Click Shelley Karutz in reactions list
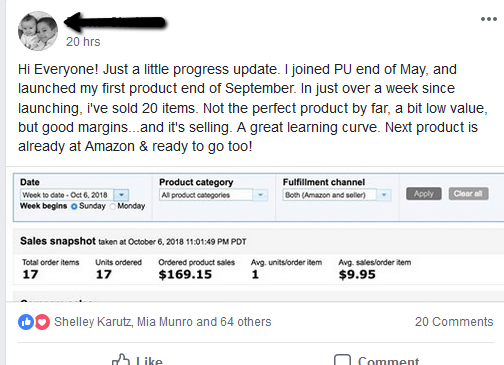The image size is (504, 365). pyautogui.click(x=93, y=322)
